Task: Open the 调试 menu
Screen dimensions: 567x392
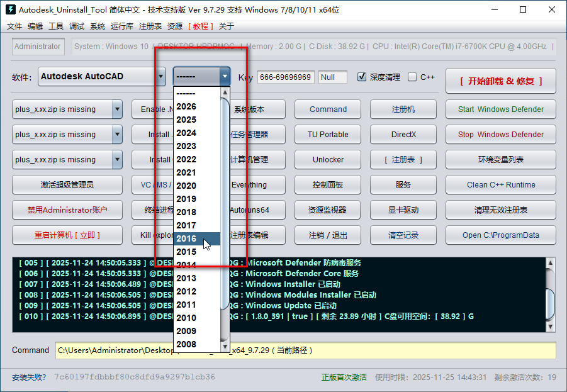Action: point(77,26)
